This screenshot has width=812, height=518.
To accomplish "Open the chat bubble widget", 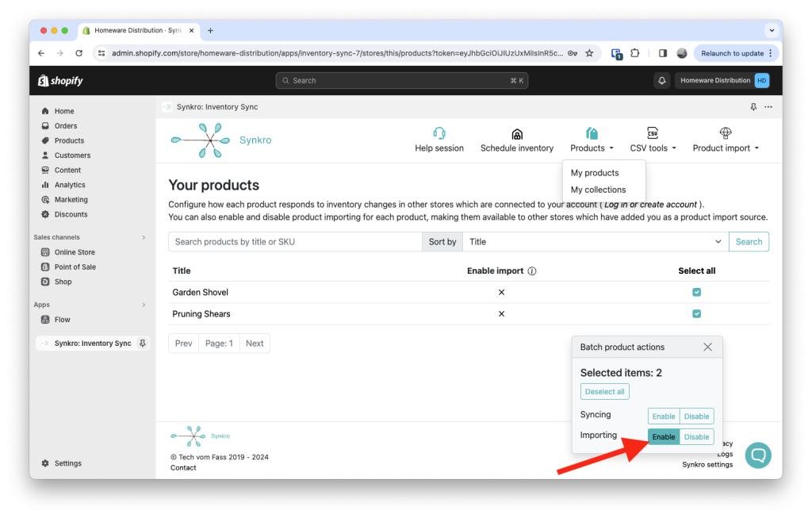I will 758,455.
